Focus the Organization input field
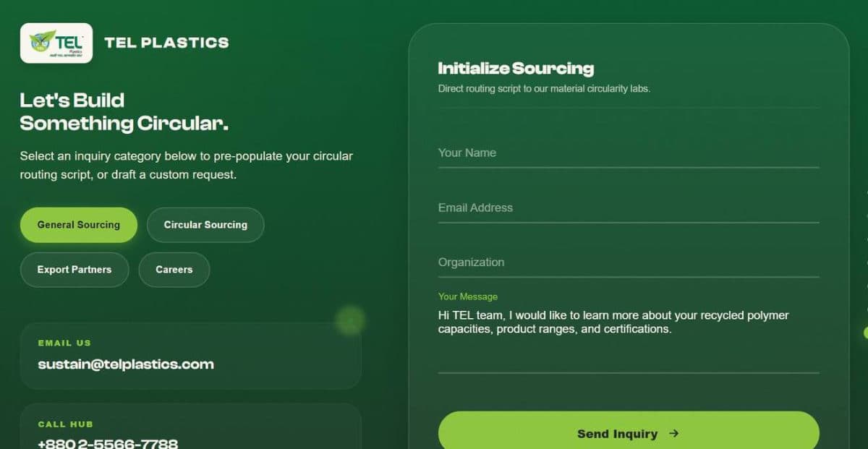868x449 pixels. pyautogui.click(x=629, y=263)
